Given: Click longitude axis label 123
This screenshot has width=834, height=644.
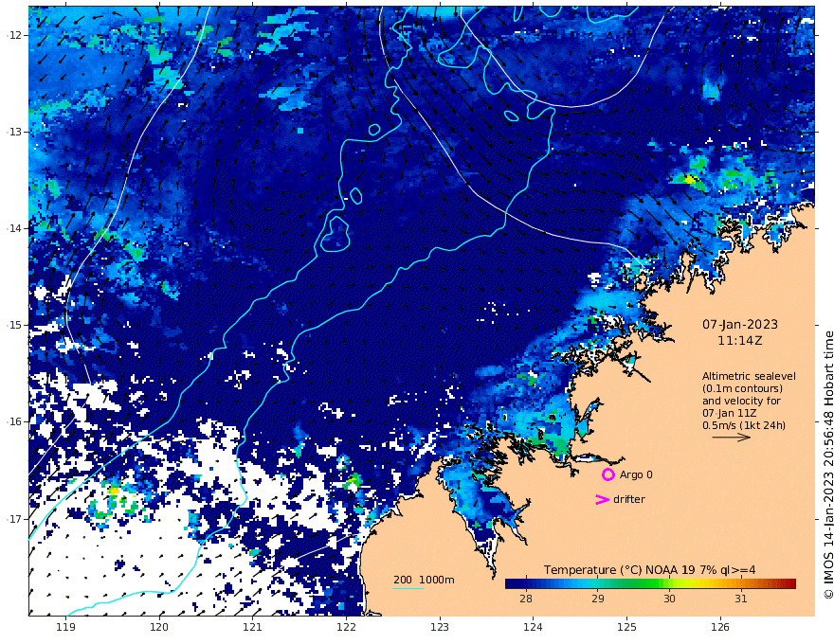Looking at the screenshot, I should coord(440,628).
